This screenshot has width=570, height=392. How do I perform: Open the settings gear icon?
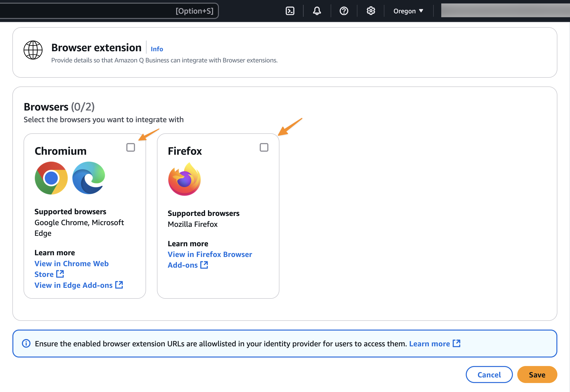371,11
